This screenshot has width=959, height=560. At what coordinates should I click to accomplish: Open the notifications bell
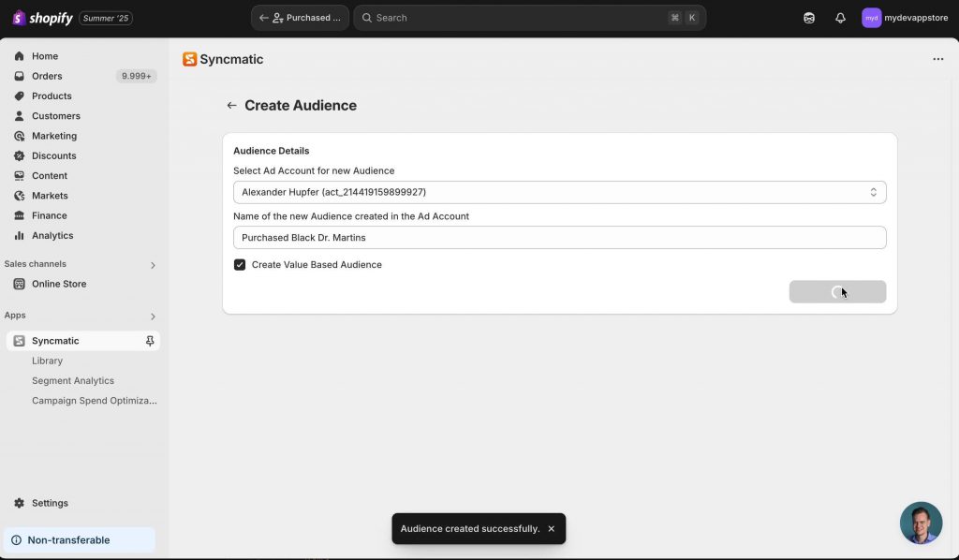coord(840,18)
